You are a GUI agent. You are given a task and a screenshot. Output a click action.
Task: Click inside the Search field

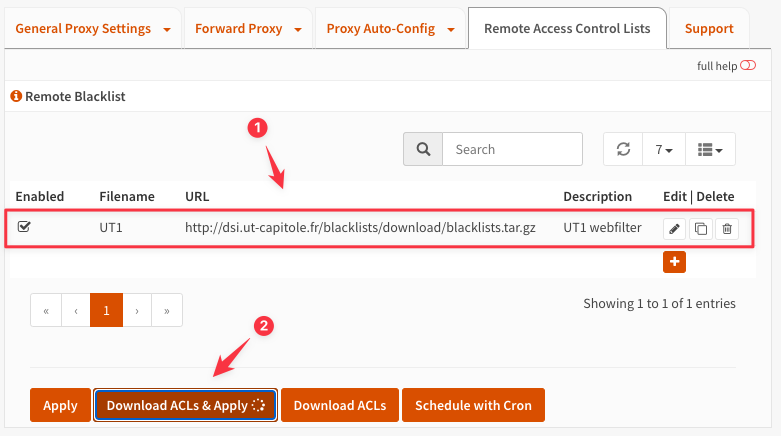pos(512,149)
